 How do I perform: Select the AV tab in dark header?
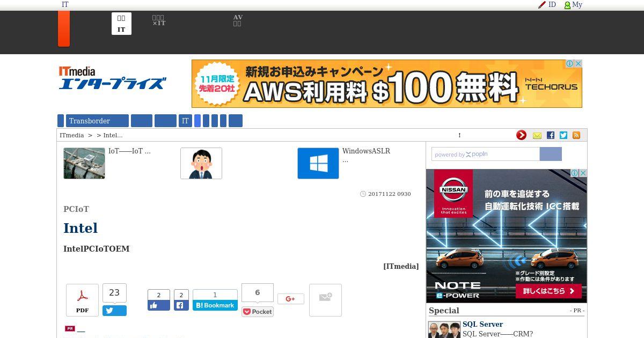[x=238, y=20]
